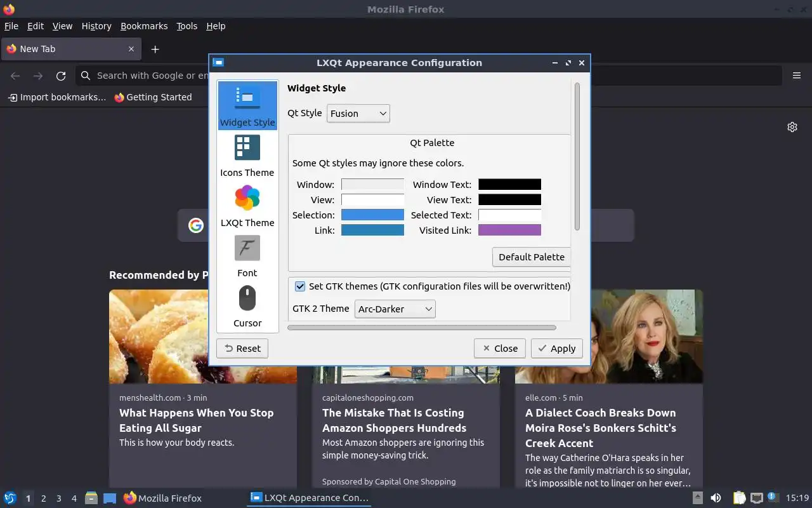Click the Reset button
Screen dimensions: 812x508
coord(242,348)
